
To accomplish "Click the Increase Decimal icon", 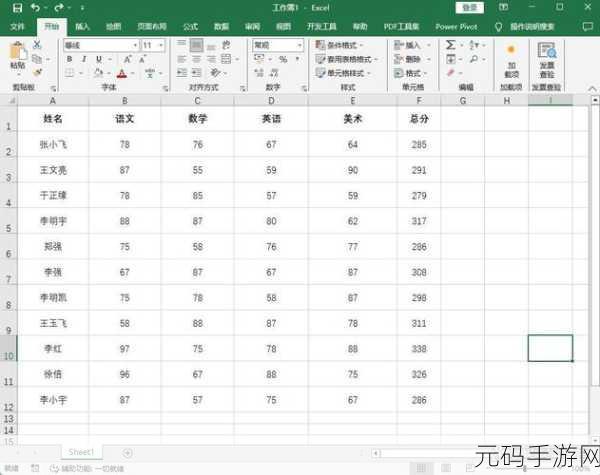I will [x=259, y=73].
